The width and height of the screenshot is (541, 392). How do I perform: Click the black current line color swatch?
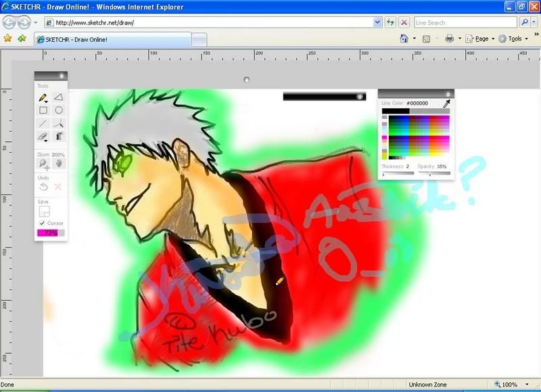pos(396,111)
